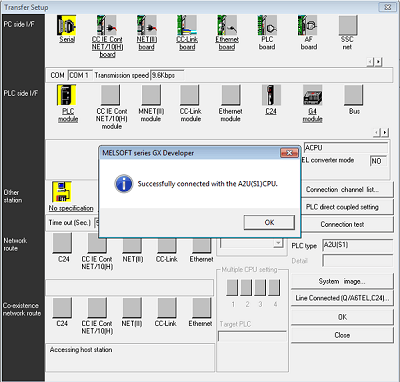Click the Accessing host station status text

(81, 350)
